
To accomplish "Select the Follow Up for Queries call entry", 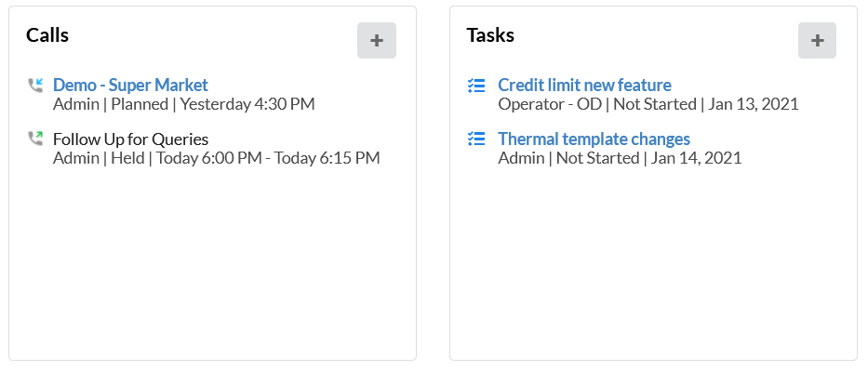I will [x=130, y=139].
